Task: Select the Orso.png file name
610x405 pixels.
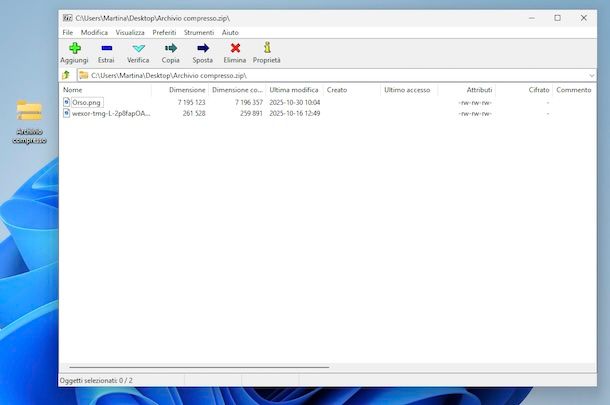Action: pyautogui.click(x=86, y=102)
